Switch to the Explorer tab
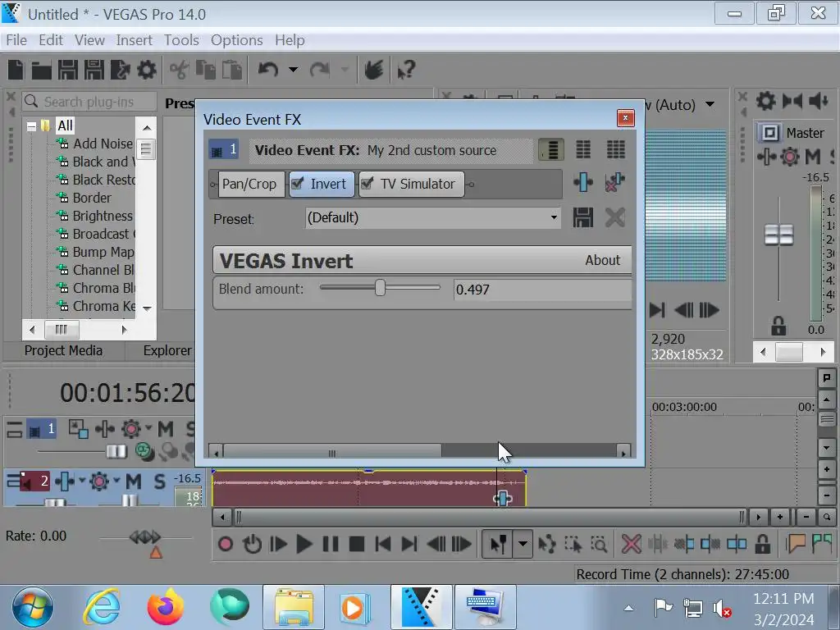Image resolution: width=840 pixels, height=630 pixels. click(167, 350)
